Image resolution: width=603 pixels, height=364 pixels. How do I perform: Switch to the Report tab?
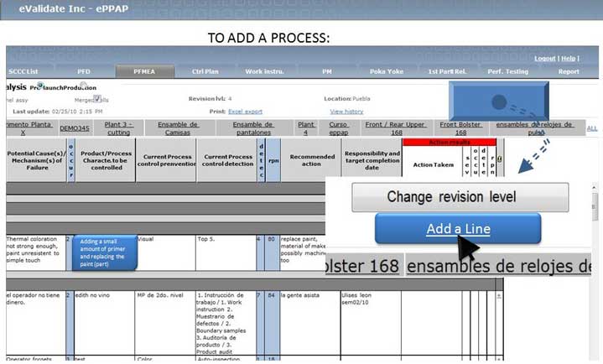pos(569,71)
